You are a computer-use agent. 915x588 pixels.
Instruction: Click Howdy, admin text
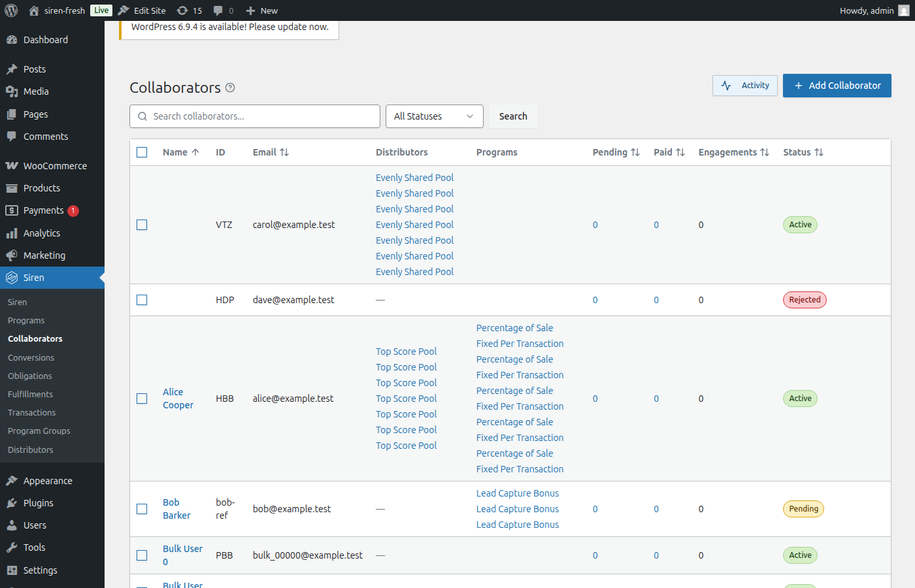[x=867, y=10]
